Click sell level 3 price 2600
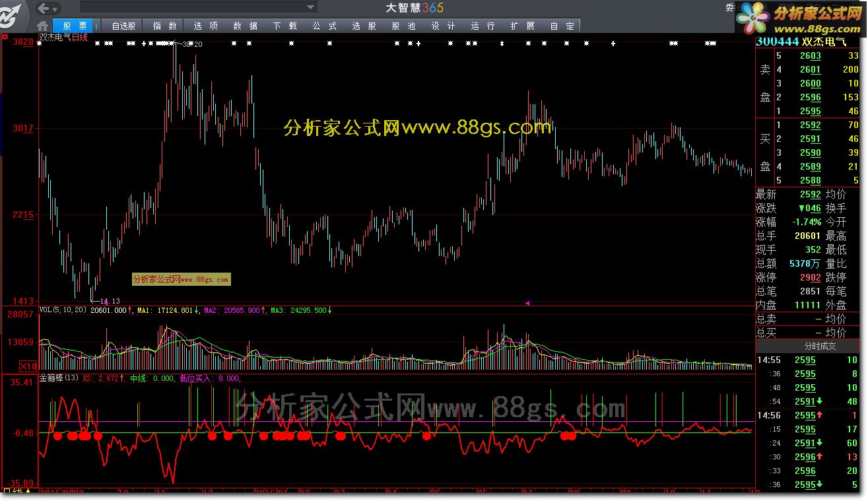 (x=810, y=84)
